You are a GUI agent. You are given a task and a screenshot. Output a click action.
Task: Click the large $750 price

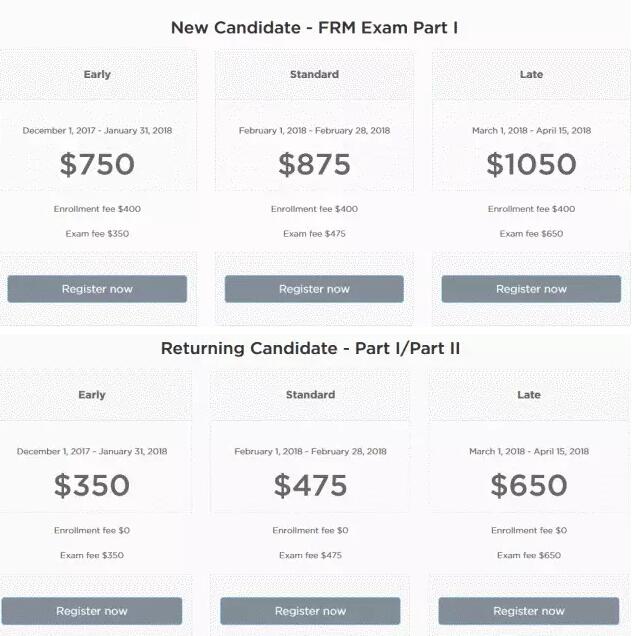pos(97,164)
